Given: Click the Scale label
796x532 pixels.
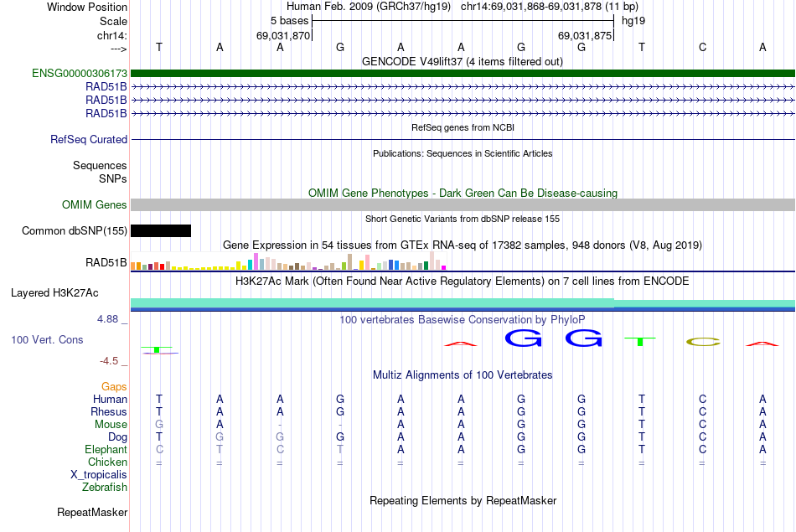Looking at the screenshot, I should click(113, 21).
